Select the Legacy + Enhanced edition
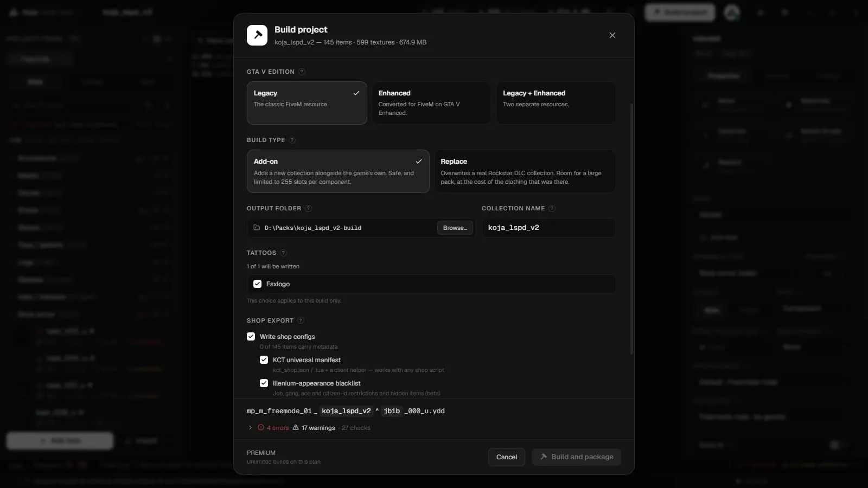 coord(556,103)
